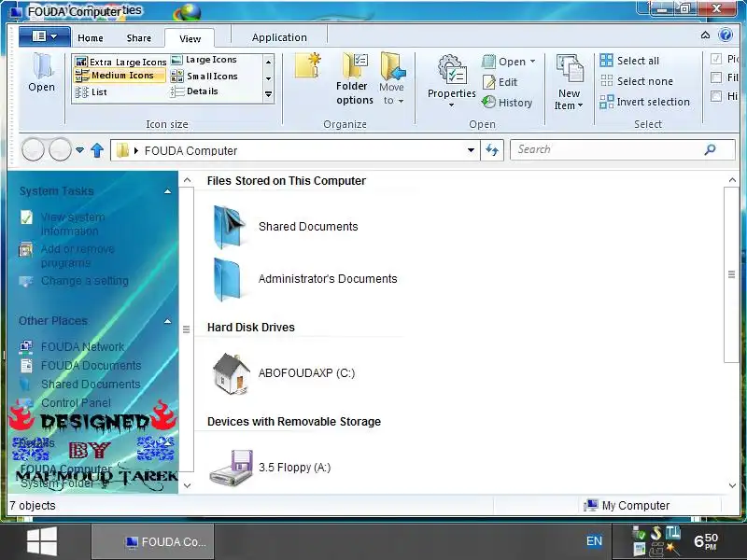Screen dimensions: 747x560
Task: Click the Folder options icon
Action: click(x=355, y=65)
